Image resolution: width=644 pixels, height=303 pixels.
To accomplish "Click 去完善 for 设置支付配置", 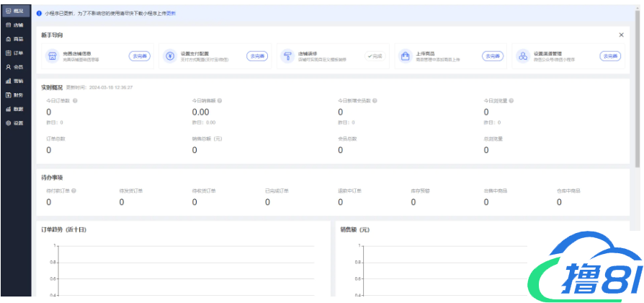I will coord(257,56).
